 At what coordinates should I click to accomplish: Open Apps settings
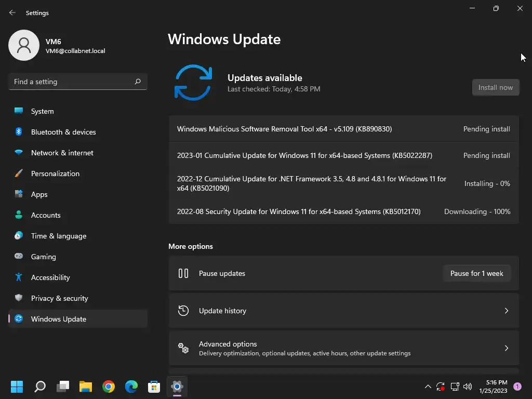pos(78,194)
